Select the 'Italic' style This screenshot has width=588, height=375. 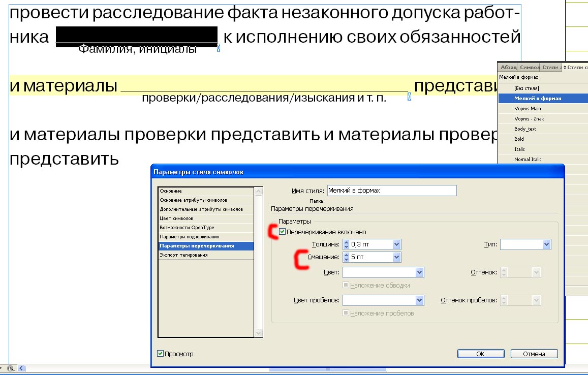pos(543,149)
